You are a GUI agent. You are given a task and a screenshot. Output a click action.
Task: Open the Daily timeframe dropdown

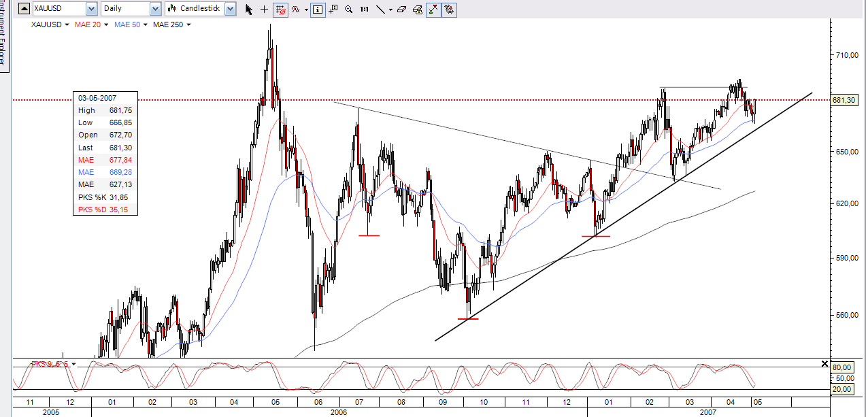(x=131, y=9)
